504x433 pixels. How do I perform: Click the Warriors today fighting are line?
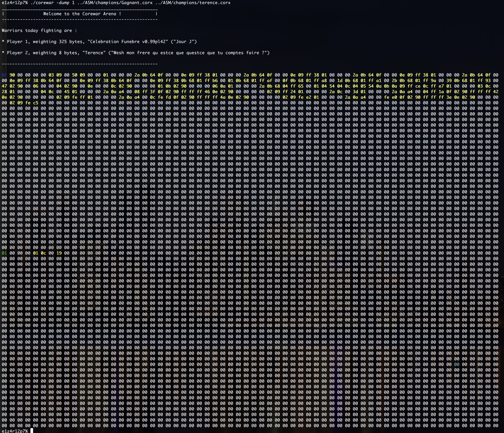(39, 31)
